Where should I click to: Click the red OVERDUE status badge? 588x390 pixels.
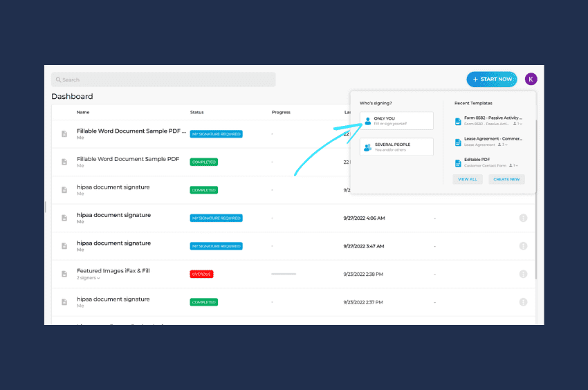click(x=201, y=274)
